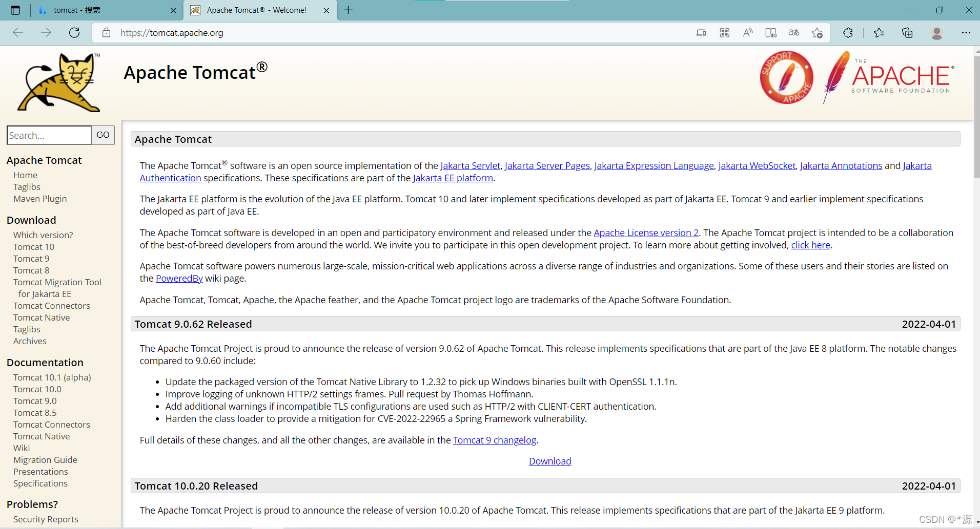Follow the Jakarta Servlet link
The height and width of the screenshot is (529, 980).
[x=470, y=165]
